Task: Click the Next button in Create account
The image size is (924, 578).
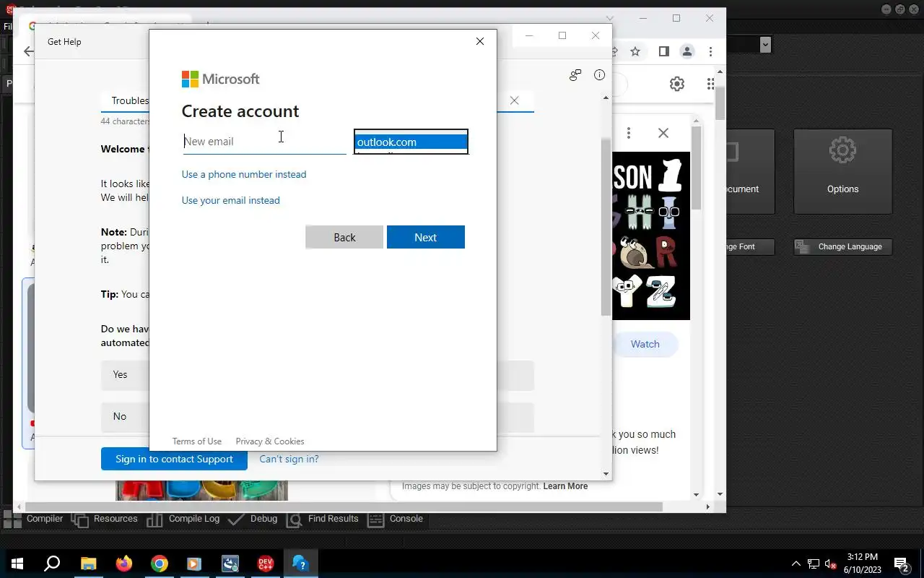Action: point(426,237)
